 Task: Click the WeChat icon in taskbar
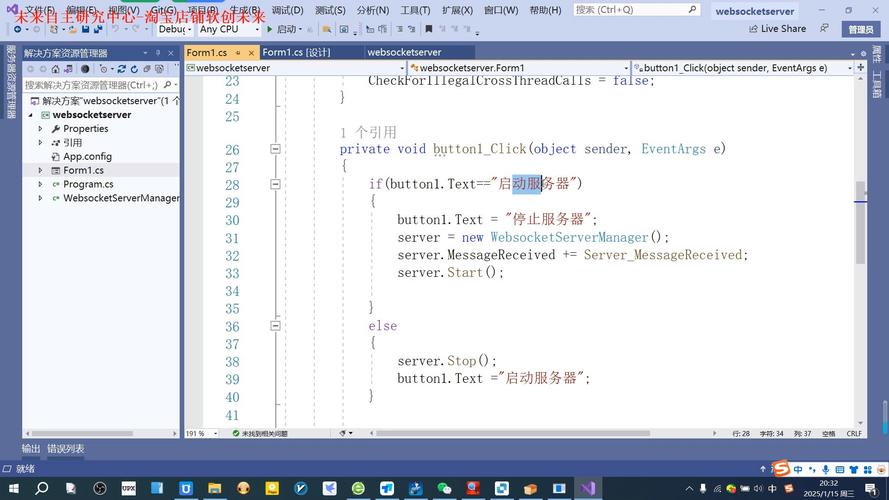click(x=444, y=488)
